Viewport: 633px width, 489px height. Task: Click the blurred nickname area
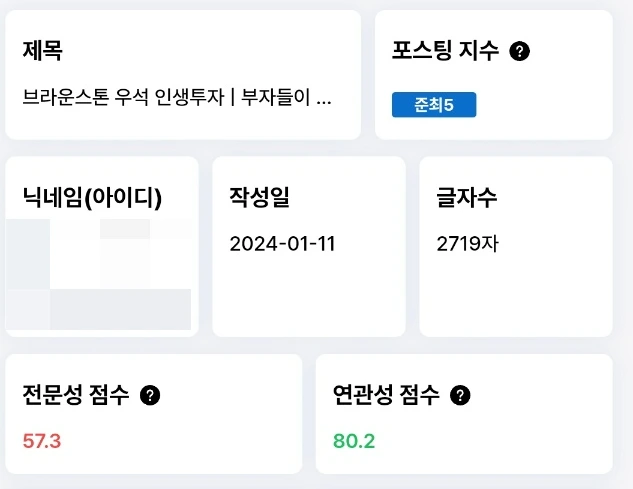tap(98, 274)
